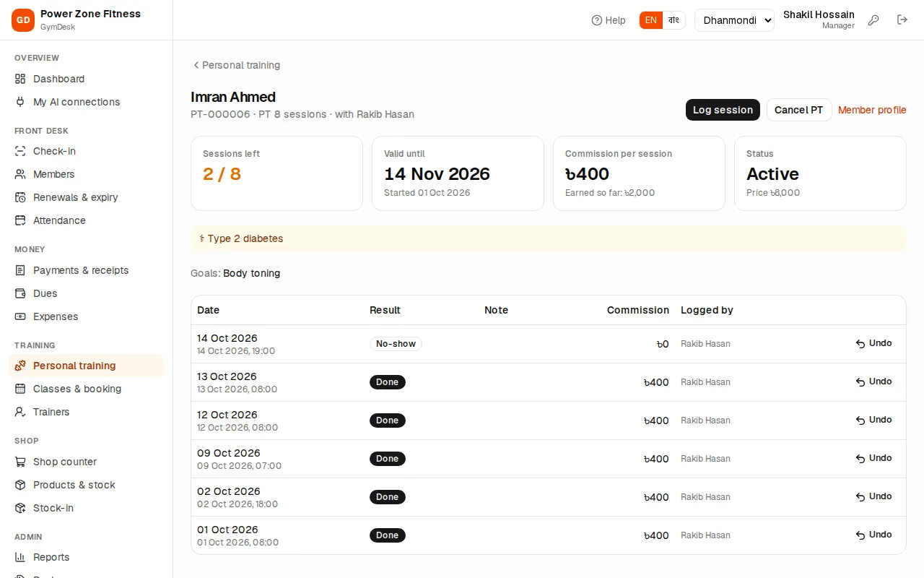Switch language to EN
Screen dimensions: 924x578
[651, 20]
